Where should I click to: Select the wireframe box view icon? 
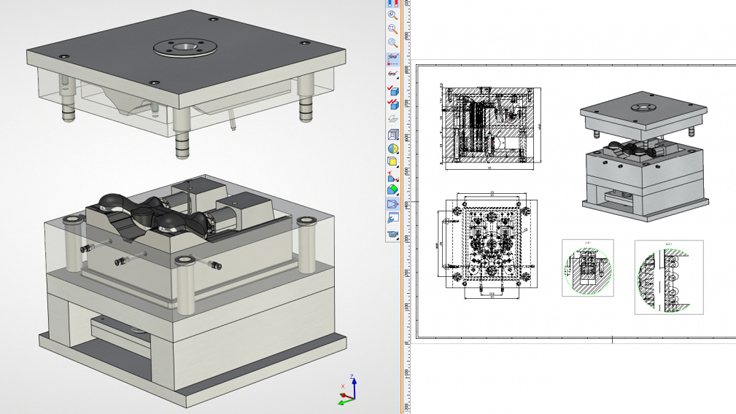[x=393, y=135]
